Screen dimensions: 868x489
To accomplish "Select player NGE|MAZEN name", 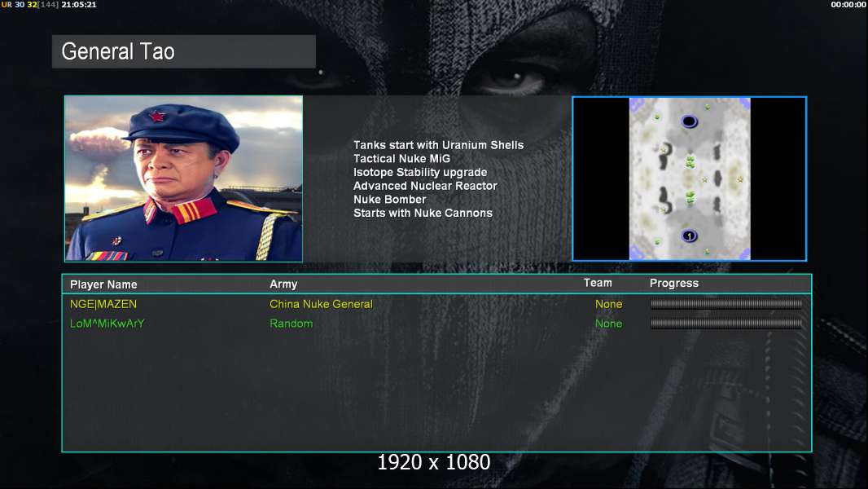I will [103, 304].
